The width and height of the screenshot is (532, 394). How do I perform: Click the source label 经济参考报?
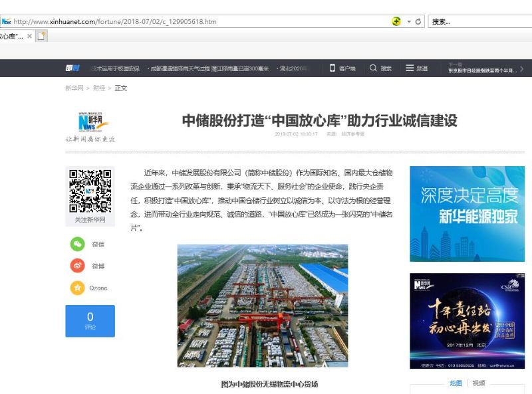353,134
